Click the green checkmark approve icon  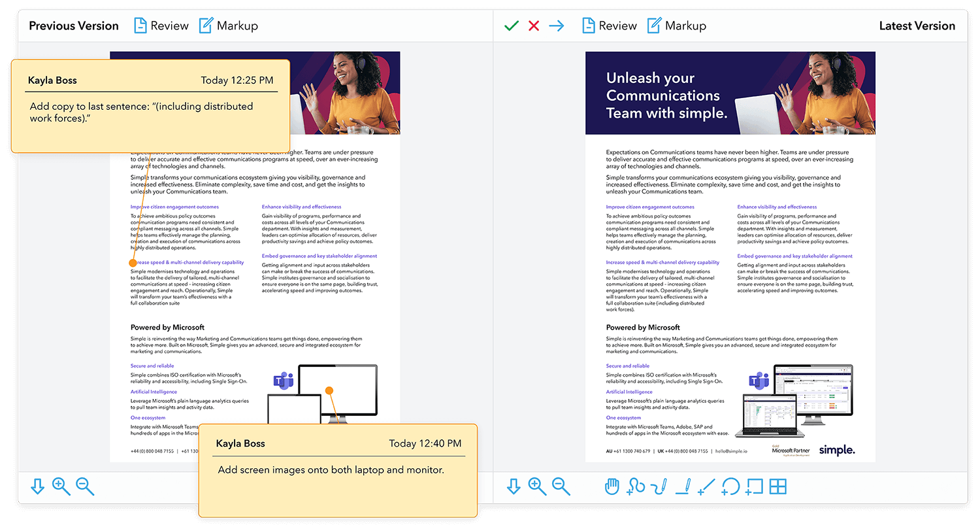pos(512,26)
